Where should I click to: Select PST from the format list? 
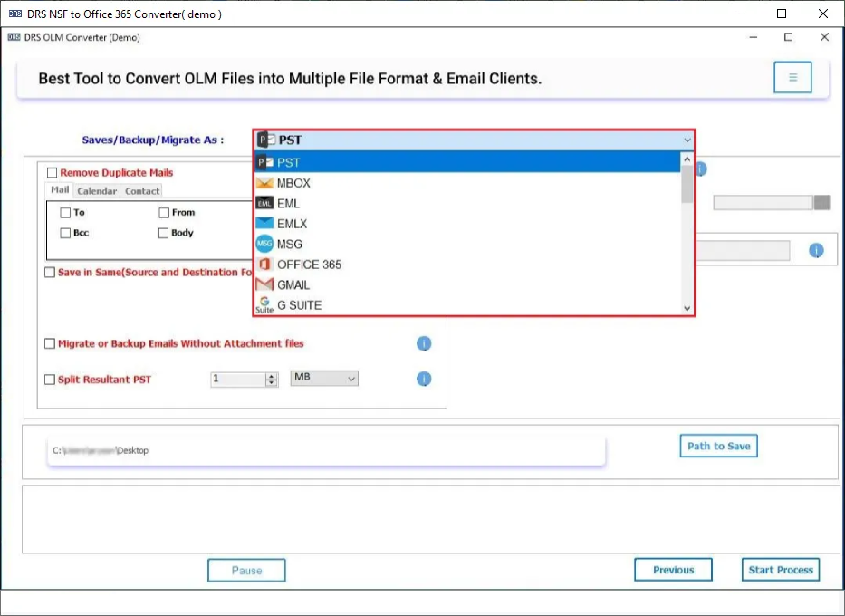point(467,162)
